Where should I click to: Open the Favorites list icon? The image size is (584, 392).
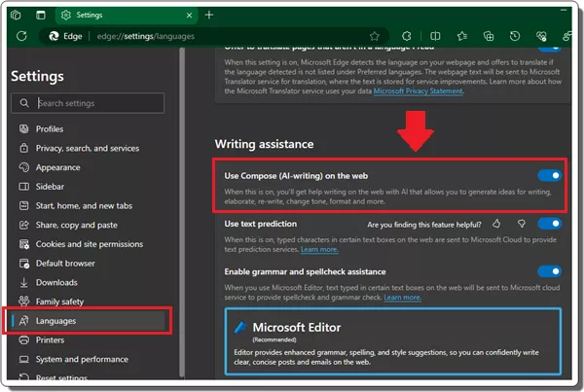(x=462, y=36)
